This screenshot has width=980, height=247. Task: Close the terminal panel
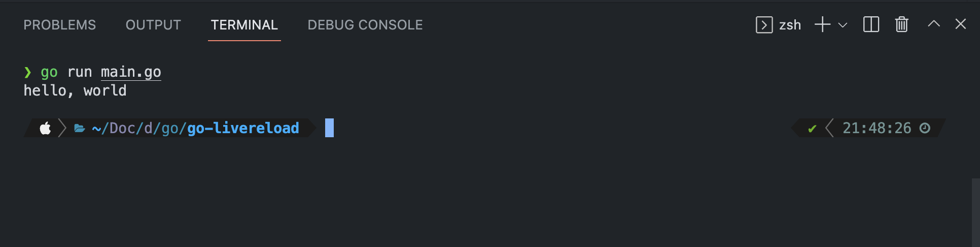(x=960, y=24)
